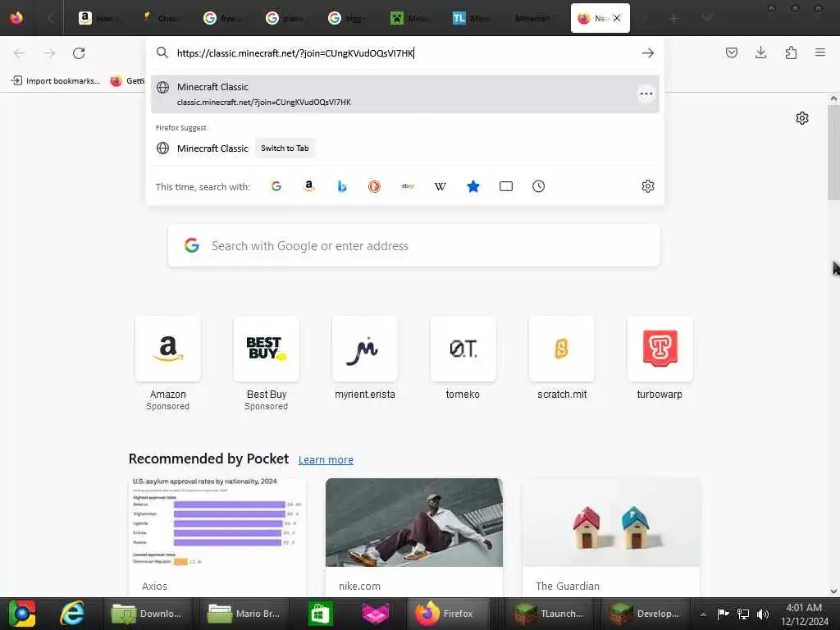Click the go arrow in address bar
Image resolution: width=840 pixels, height=630 pixels.
(x=648, y=53)
